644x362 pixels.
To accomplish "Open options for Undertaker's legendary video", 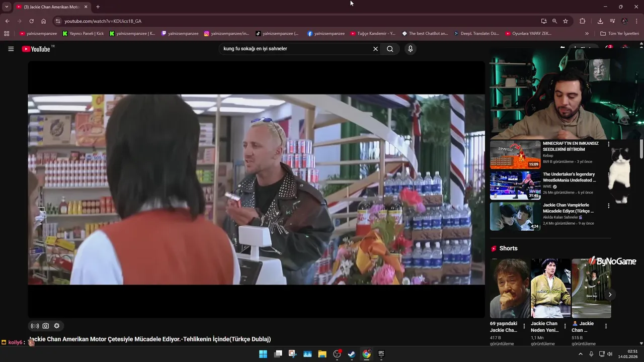I will (x=608, y=174).
